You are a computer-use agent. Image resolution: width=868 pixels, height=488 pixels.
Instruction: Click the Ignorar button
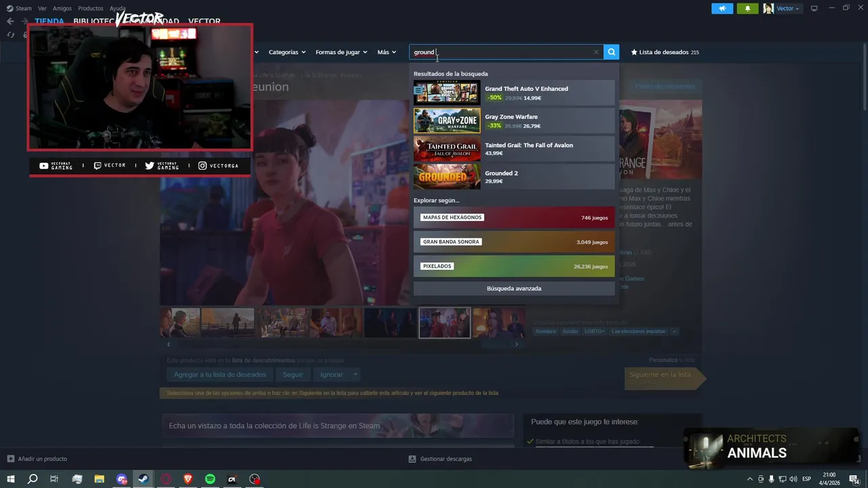coord(332,374)
